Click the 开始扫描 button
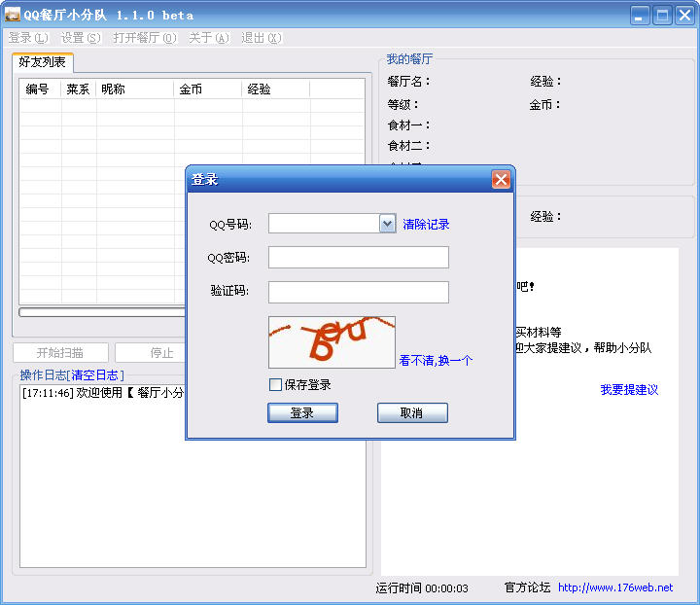 point(60,353)
